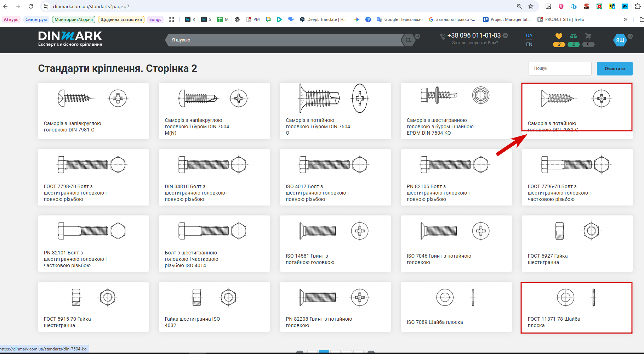The image size is (644, 354).
Task: Click the cart count badge showing 0
Action: (x=588, y=44)
